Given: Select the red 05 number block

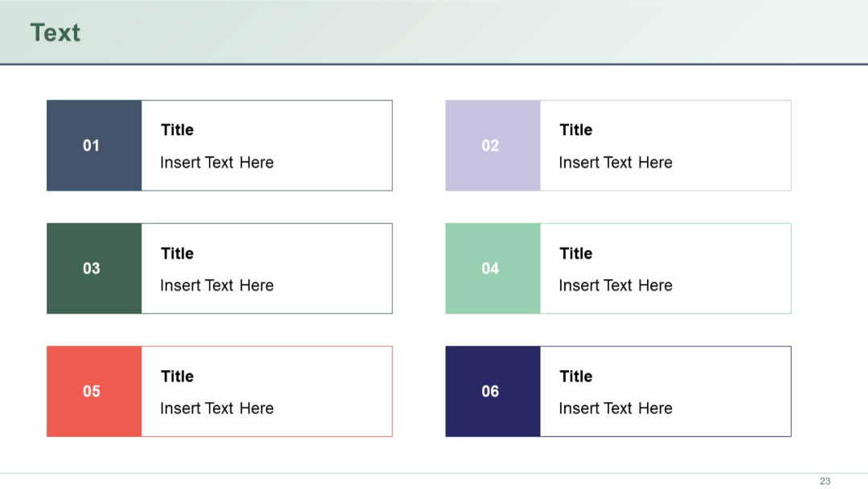Looking at the screenshot, I should coord(93,392).
